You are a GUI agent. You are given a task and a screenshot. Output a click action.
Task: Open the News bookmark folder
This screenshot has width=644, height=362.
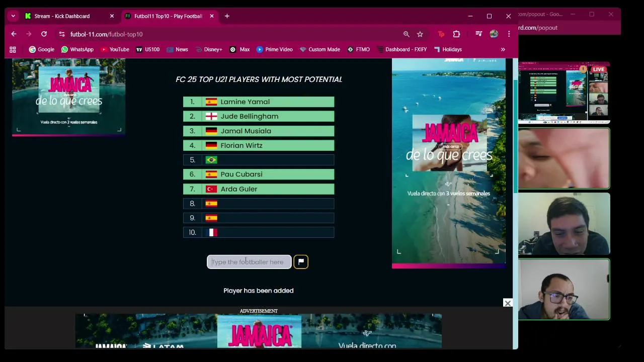pyautogui.click(x=177, y=49)
